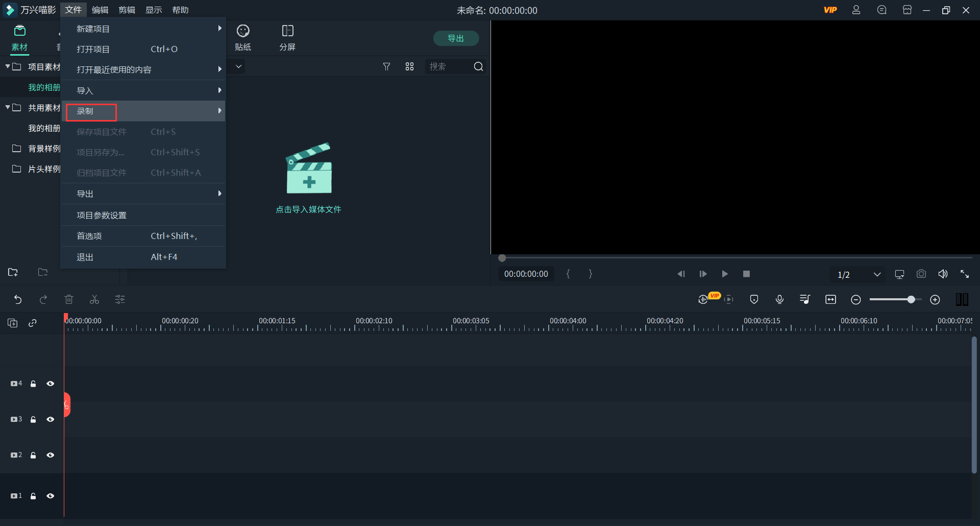Click the green 导出 export button
Image resolution: width=980 pixels, height=526 pixels.
tap(455, 38)
